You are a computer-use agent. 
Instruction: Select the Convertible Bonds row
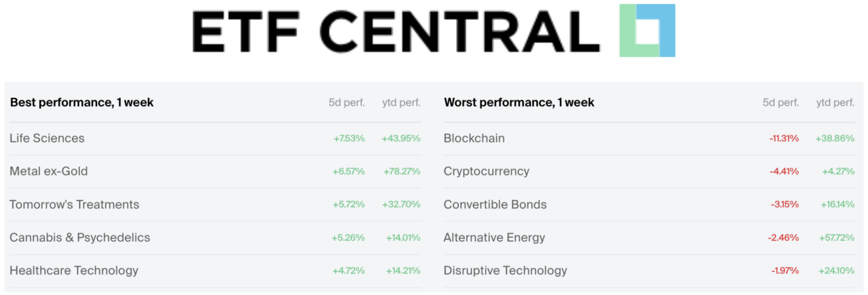[x=495, y=205]
